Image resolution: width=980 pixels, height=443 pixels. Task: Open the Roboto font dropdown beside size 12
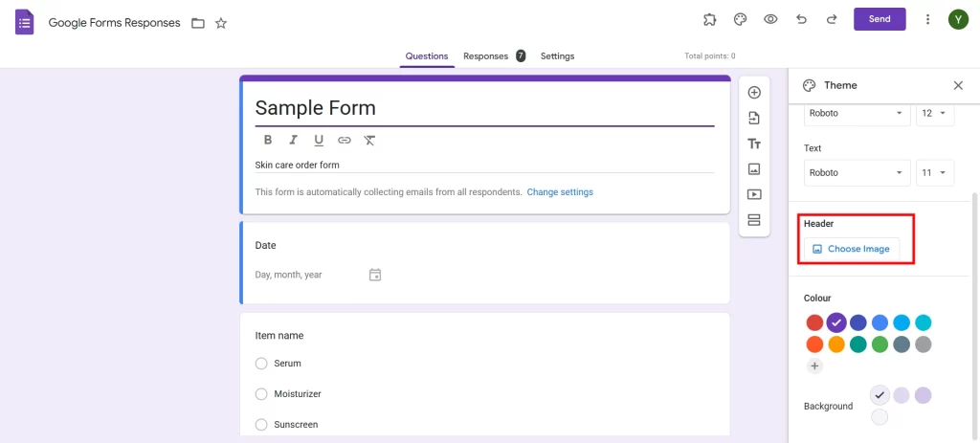point(857,113)
